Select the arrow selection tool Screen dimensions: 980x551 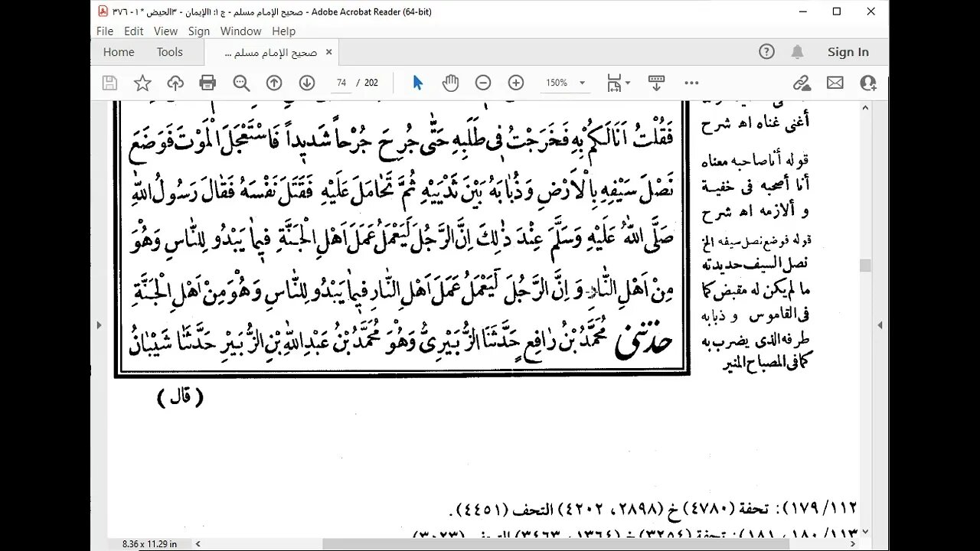417,83
